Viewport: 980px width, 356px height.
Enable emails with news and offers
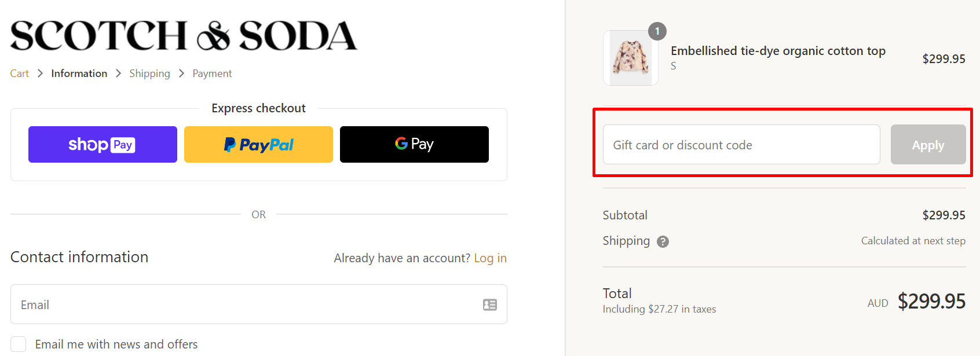pos(18,343)
